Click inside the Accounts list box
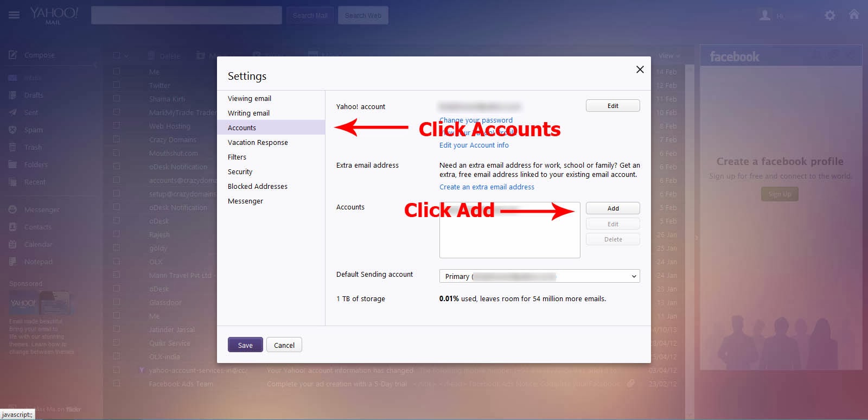This screenshot has width=868, height=420. pyautogui.click(x=510, y=230)
